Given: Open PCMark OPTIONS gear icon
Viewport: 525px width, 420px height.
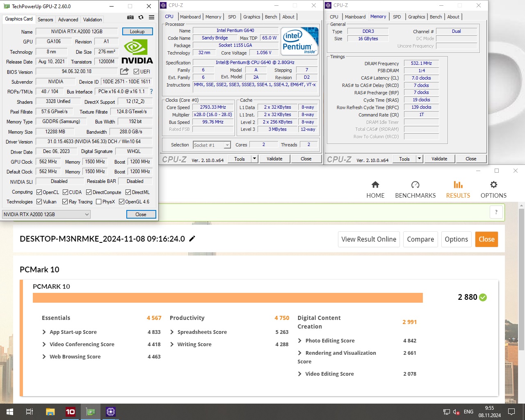Looking at the screenshot, I should tap(493, 185).
